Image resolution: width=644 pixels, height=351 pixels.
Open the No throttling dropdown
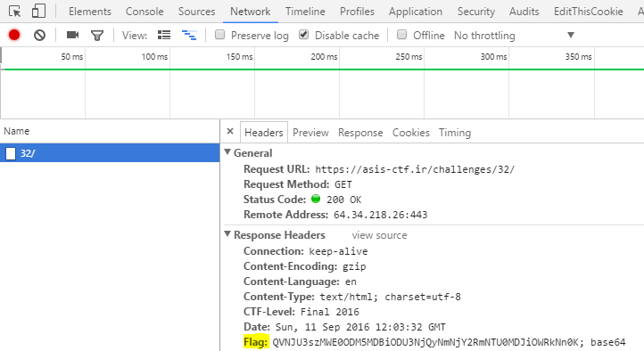click(x=514, y=36)
